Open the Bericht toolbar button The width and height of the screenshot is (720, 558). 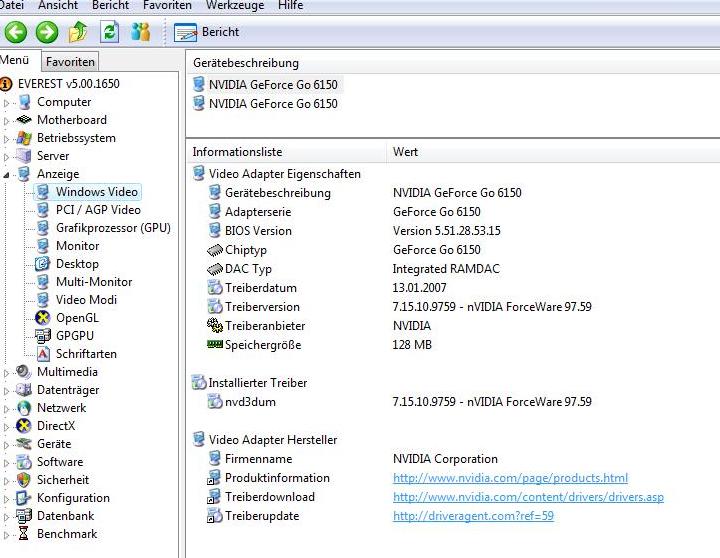207,32
